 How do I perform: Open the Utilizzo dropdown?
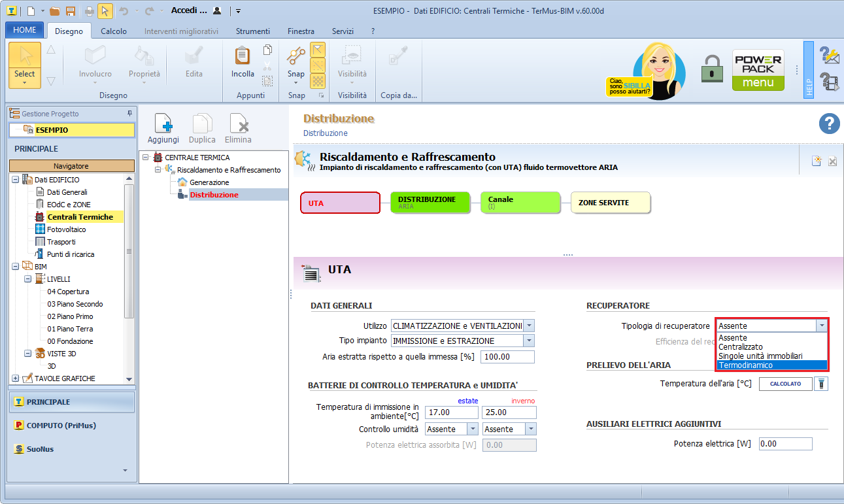530,326
